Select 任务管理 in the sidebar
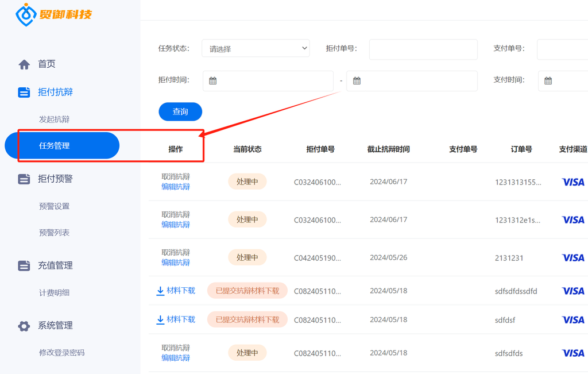Image resolution: width=588 pixels, height=374 pixels. click(x=62, y=145)
